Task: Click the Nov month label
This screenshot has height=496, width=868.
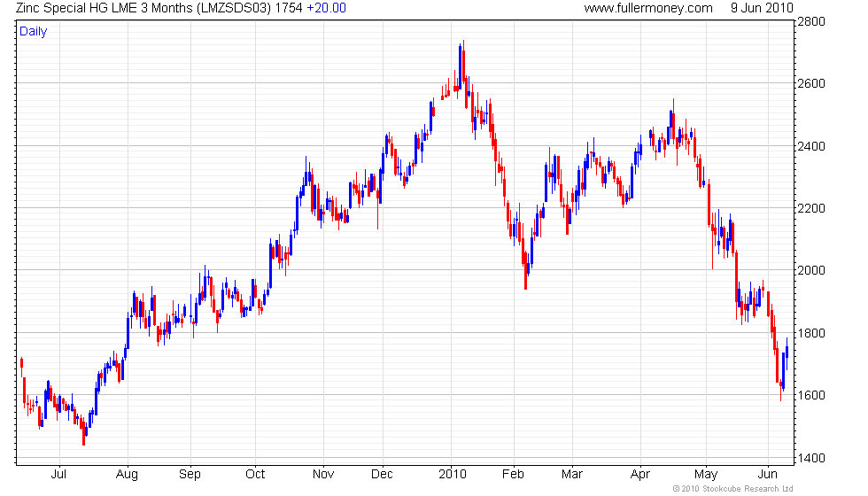Action: [323, 475]
